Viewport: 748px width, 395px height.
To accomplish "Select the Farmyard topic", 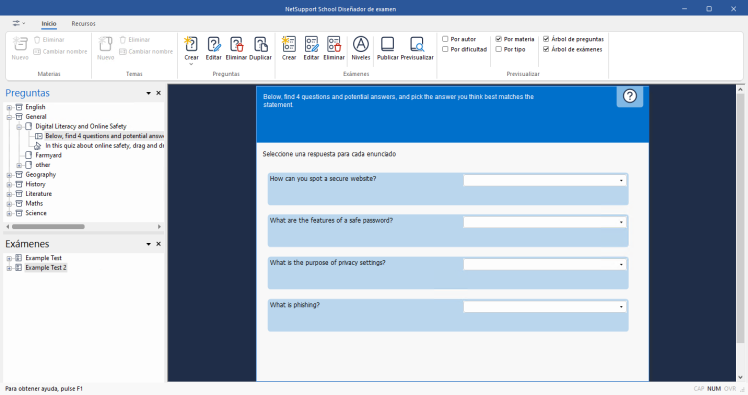I will click(48, 155).
